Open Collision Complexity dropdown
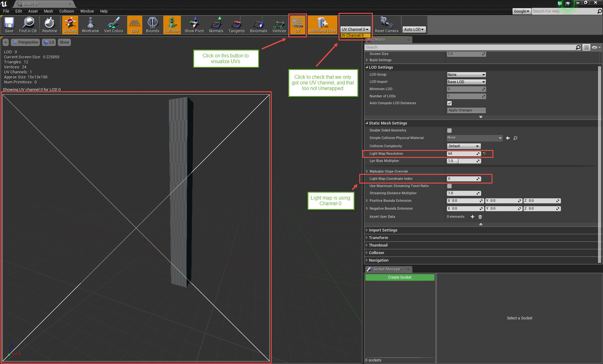This screenshot has width=603, height=364. (x=464, y=146)
